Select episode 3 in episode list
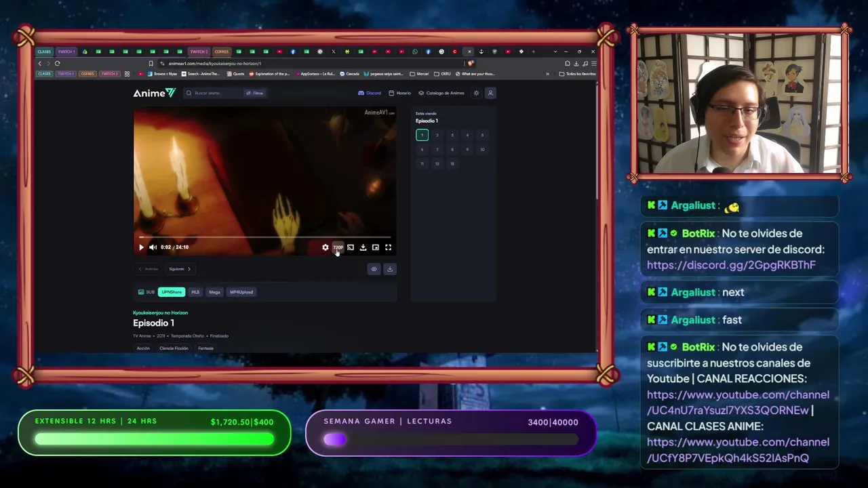868x488 pixels. point(452,135)
